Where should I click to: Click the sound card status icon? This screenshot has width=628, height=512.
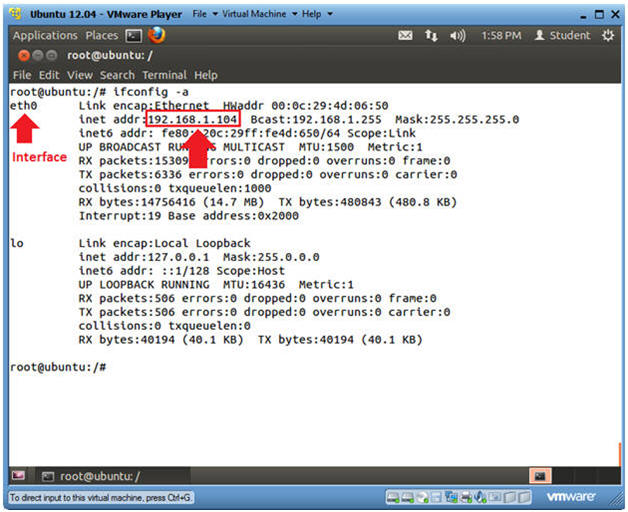tap(480, 497)
